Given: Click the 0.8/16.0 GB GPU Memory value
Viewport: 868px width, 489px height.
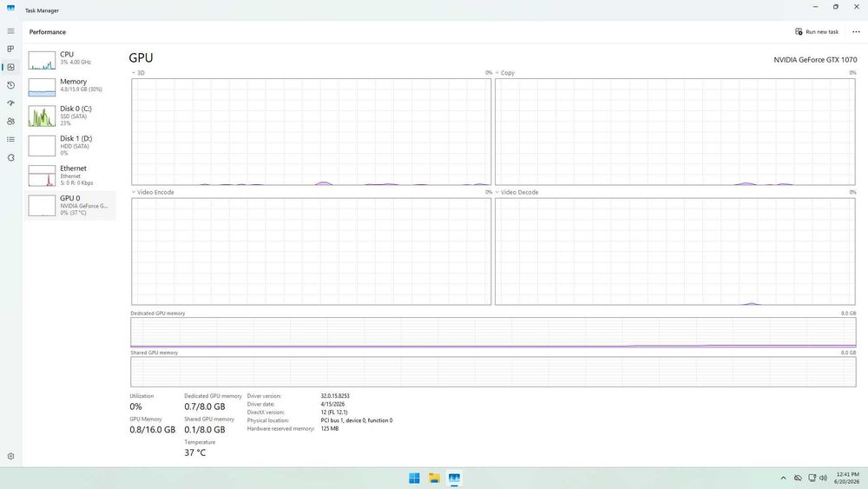Looking at the screenshot, I should click(x=152, y=429).
